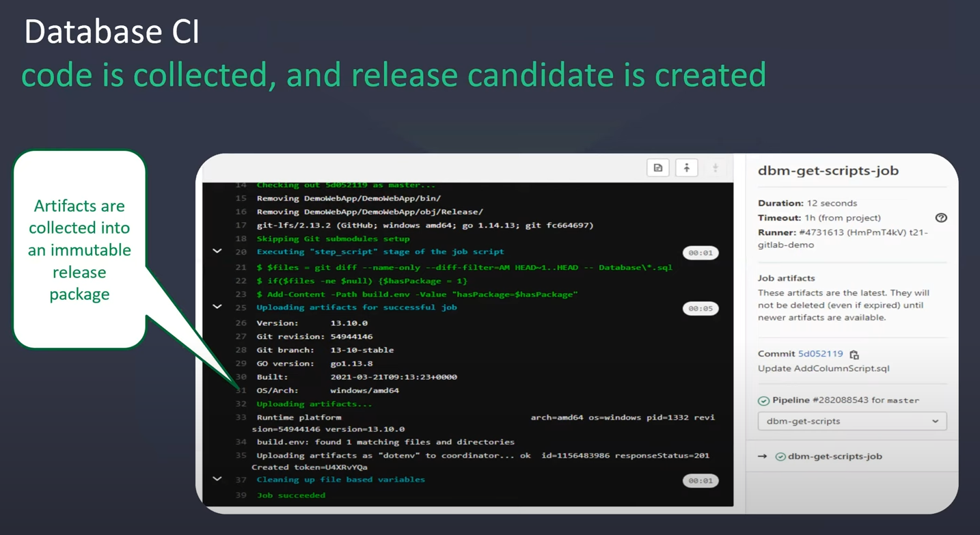Click the if($files -ne $null) command line

362,281
